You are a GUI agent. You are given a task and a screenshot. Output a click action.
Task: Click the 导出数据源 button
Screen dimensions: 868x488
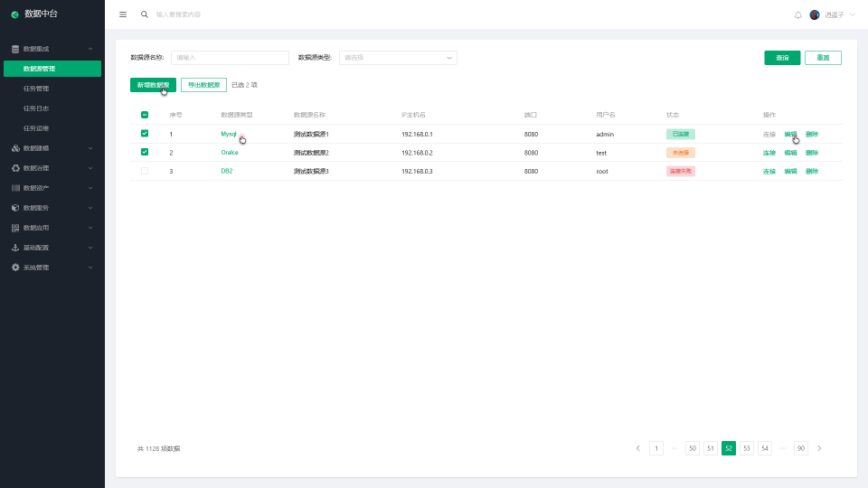(203, 85)
